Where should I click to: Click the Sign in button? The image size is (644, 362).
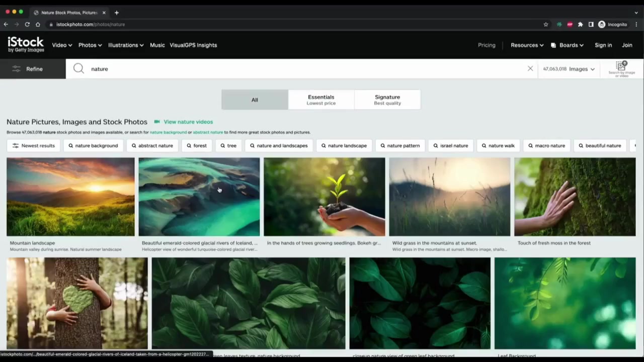click(x=603, y=45)
